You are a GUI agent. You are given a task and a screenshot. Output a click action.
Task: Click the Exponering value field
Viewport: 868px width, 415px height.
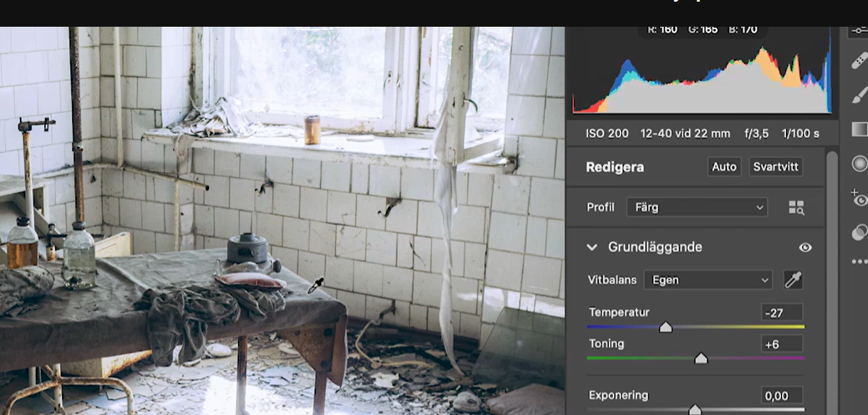[782, 396]
